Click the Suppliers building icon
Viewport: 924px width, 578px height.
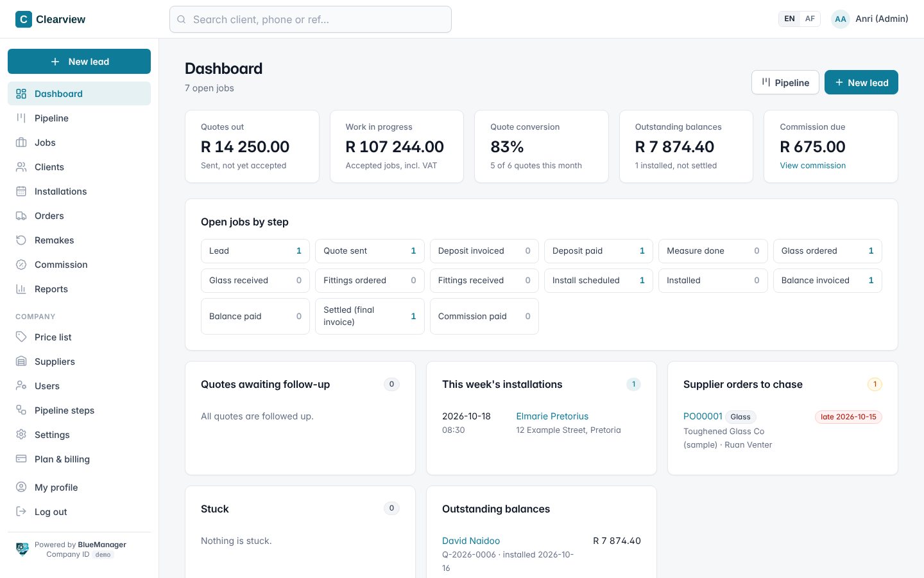21,362
